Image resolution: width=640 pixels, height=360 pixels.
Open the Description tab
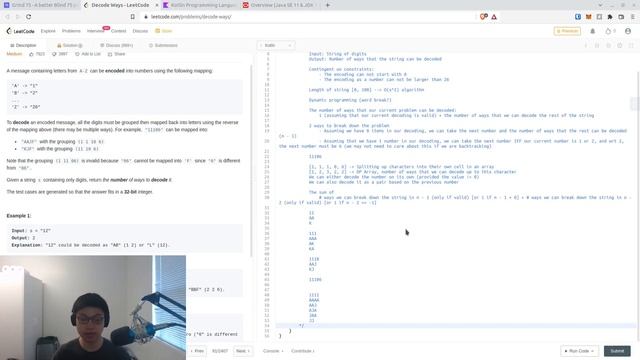(x=23, y=45)
